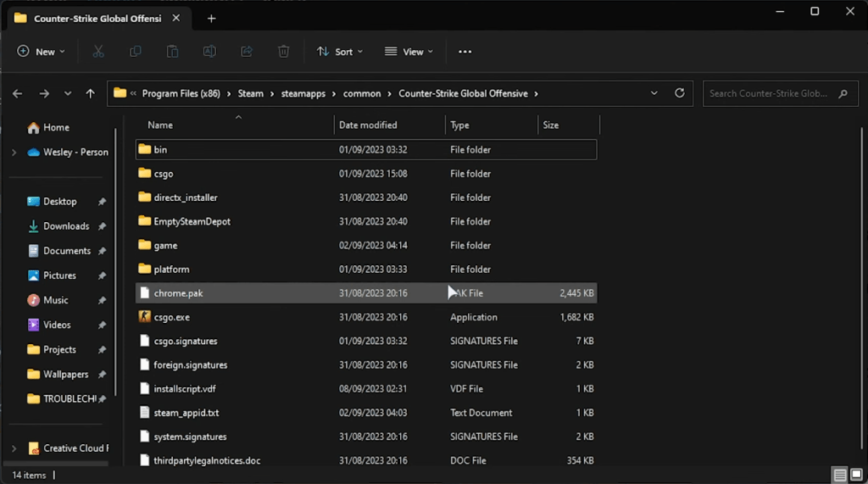Screen dimensions: 868x484
Task: Select the installscript.vdf file
Action: tap(366, 388)
